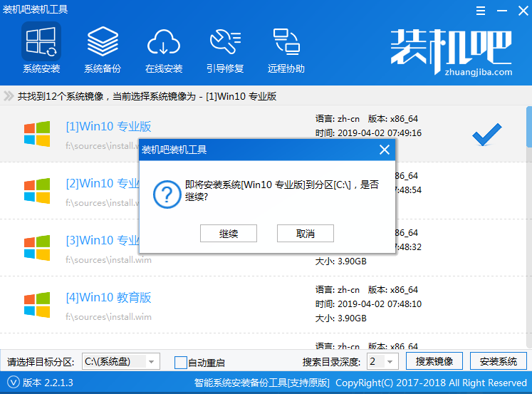532x394 pixels.
Task: Switch to 在线安装 (Online Install)
Action: click(x=164, y=48)
